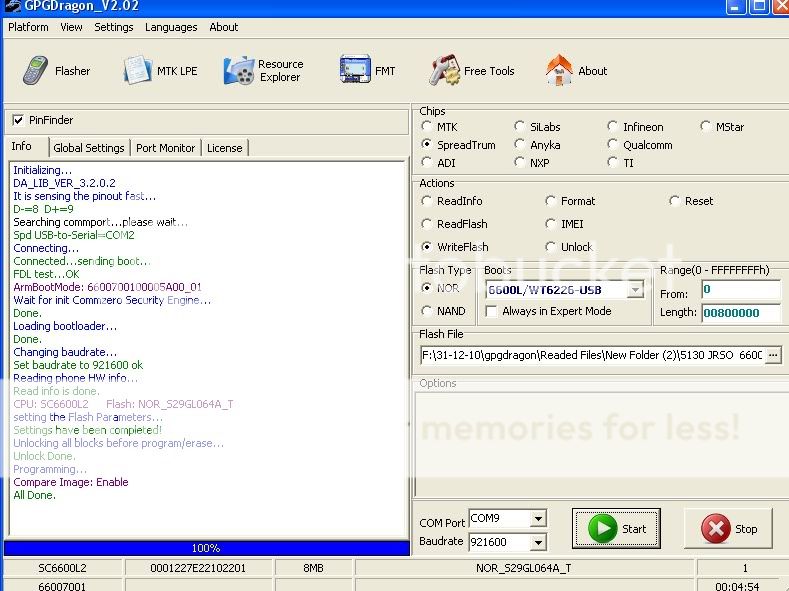The width and height of the screenshot is (789, 591).
Task: Select the MTK chip radio button
Action: click(426, 126)
